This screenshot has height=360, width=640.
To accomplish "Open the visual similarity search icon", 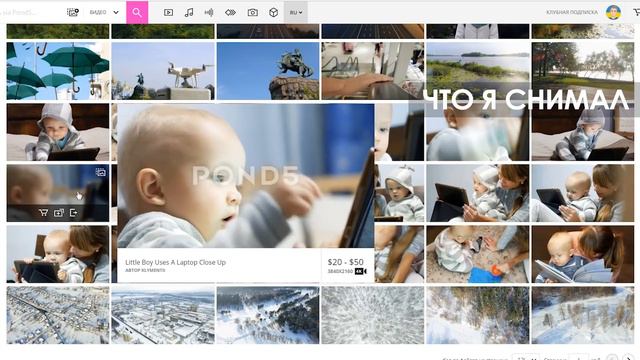I will pos(73,12).
